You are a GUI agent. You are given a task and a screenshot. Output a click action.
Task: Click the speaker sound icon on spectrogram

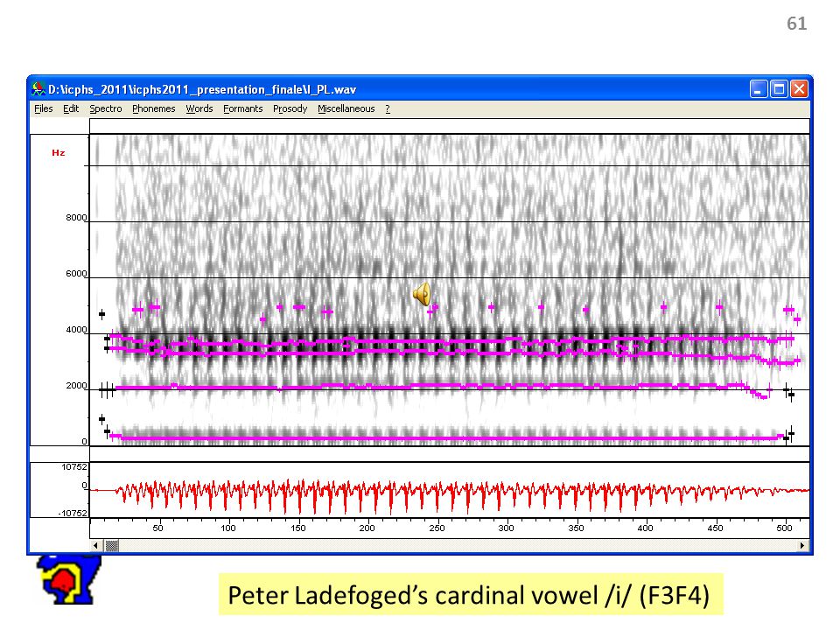pyautogui.click(x=422, y=294)
